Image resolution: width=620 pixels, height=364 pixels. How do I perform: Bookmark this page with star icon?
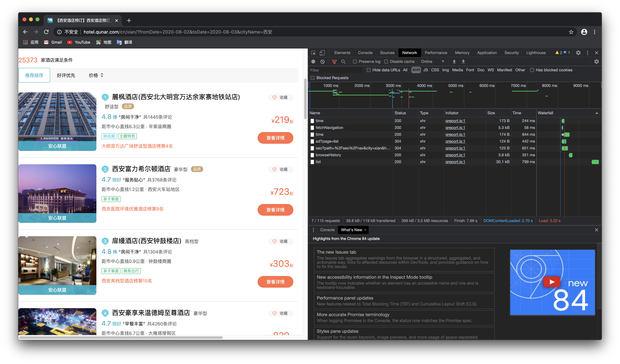point(571,32)
